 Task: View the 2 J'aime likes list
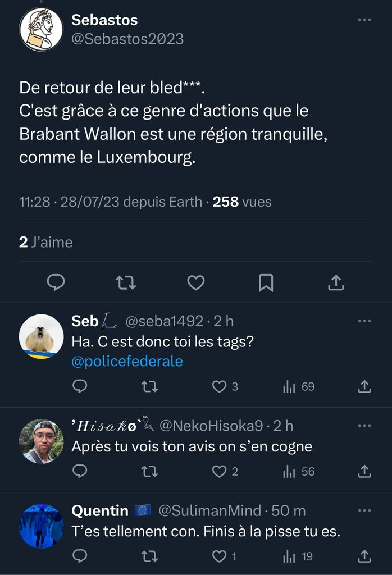tap(46, 242)
